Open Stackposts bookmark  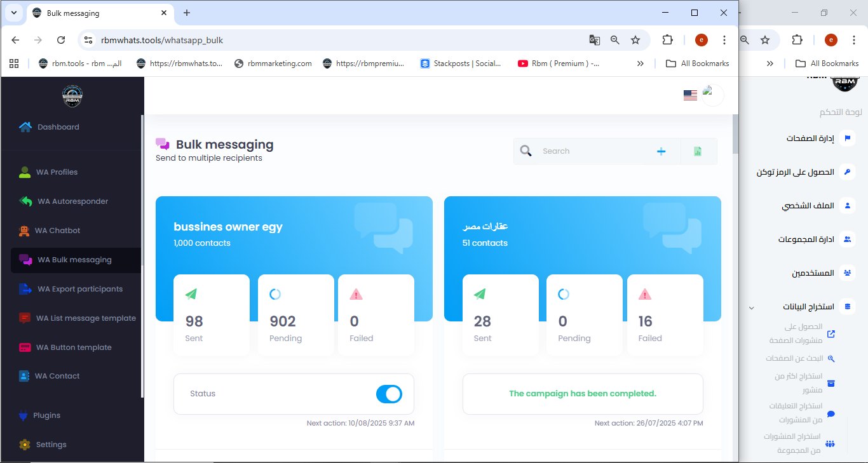point(461,64)
